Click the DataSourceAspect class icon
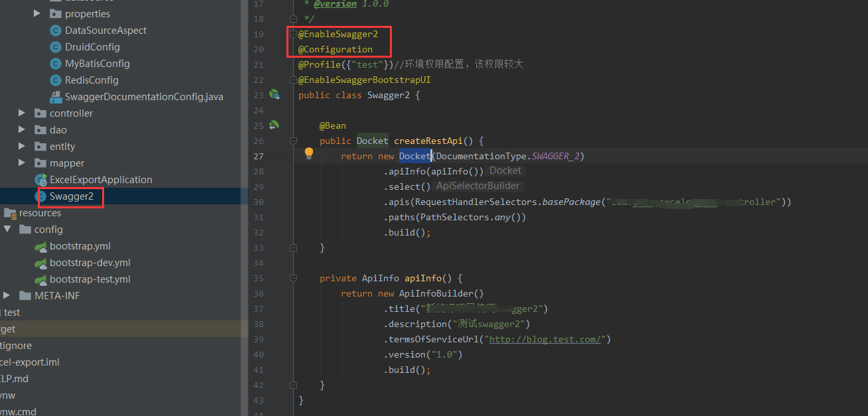The height and width of the screenshot is (416, 868). (x=55, y=30)
